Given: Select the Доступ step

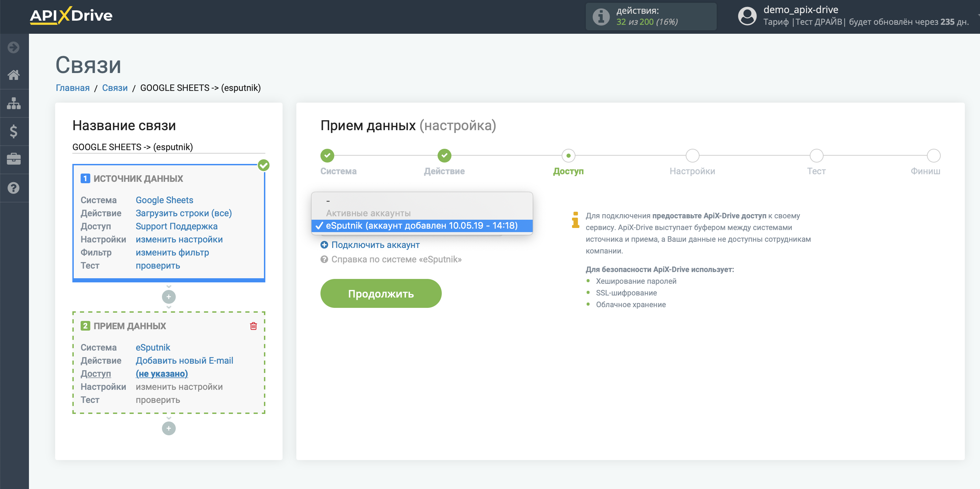Looking at the screenshot, I should 568,156.
